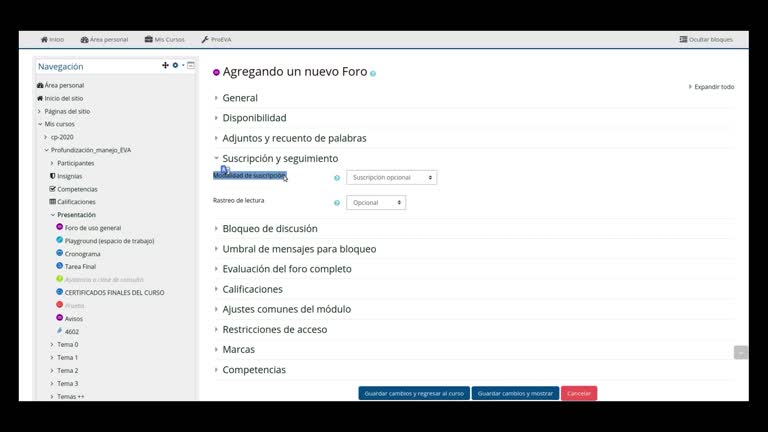Image resolution: width=768 pixels, height=432 pixels.
Task: Collapse Suscripción y seguimiento section
Action: click(280, 158)
